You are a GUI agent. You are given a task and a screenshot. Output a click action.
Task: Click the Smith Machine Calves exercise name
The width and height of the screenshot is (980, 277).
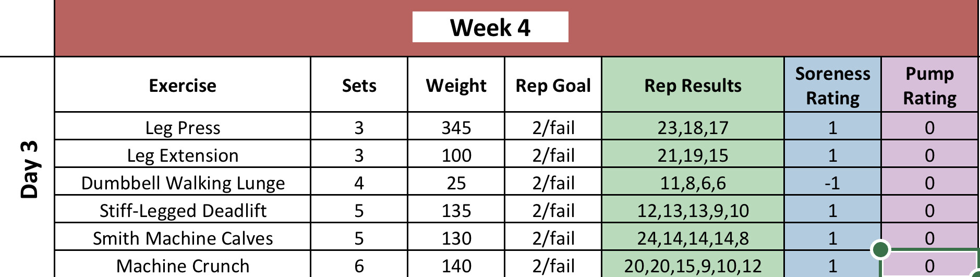point(183,238)
